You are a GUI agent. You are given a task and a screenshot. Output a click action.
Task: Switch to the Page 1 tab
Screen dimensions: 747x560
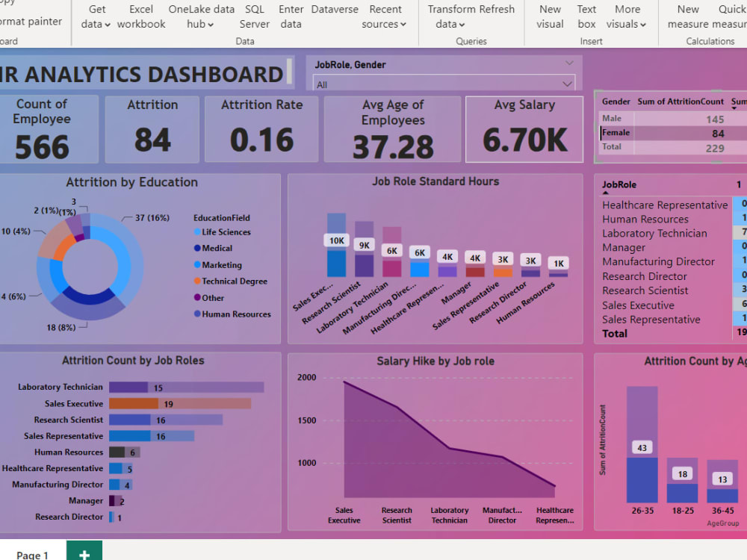[x=32, y=554]
